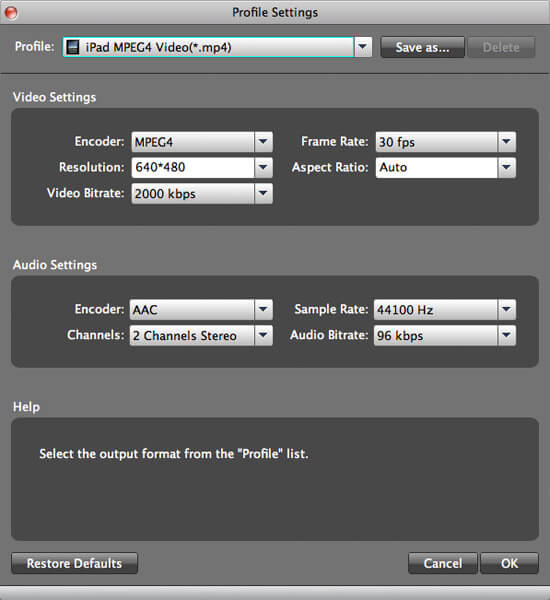Click the Help section heading
This screenshot has height=600, width=550.
pos(26,406)
